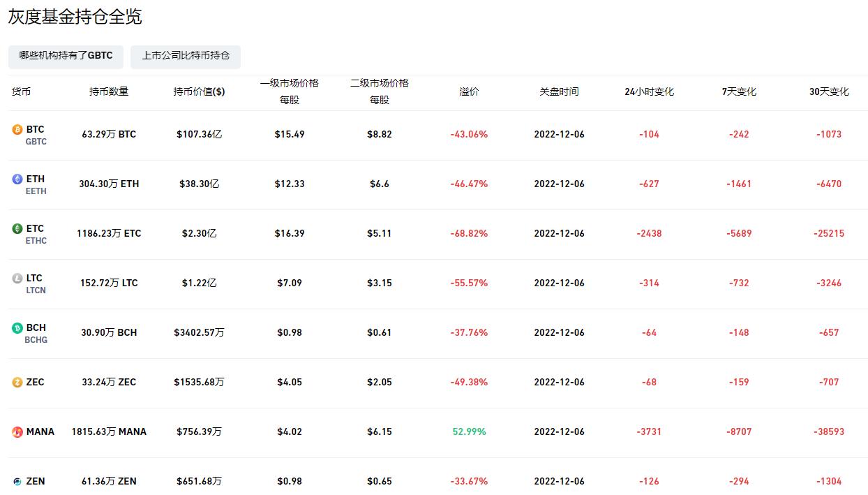This screenshot has height=495, width=868.
Task: Click the 30天变化 column header
Action: pyautogui.click(x=829, y=91)
